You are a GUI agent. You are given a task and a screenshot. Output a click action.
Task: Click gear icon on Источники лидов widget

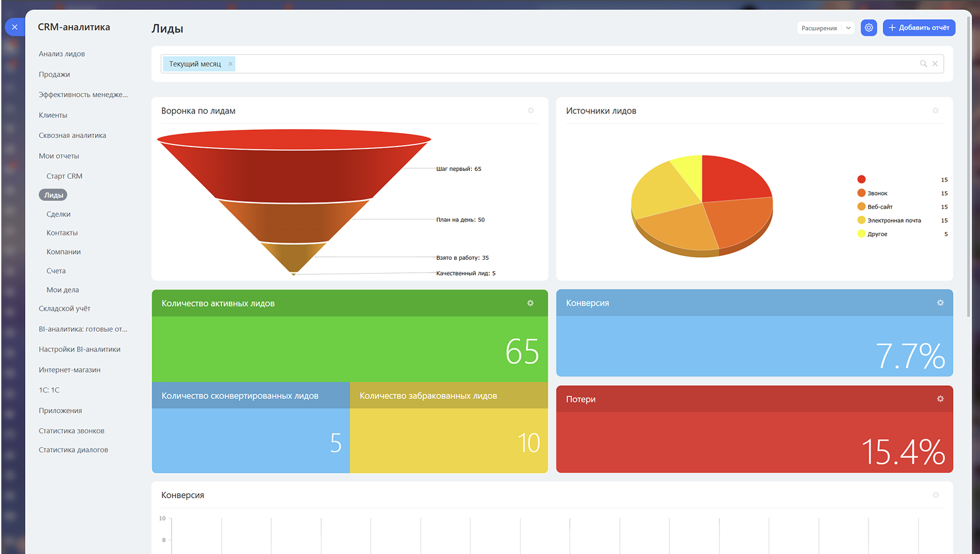click(x=935, y=111)
